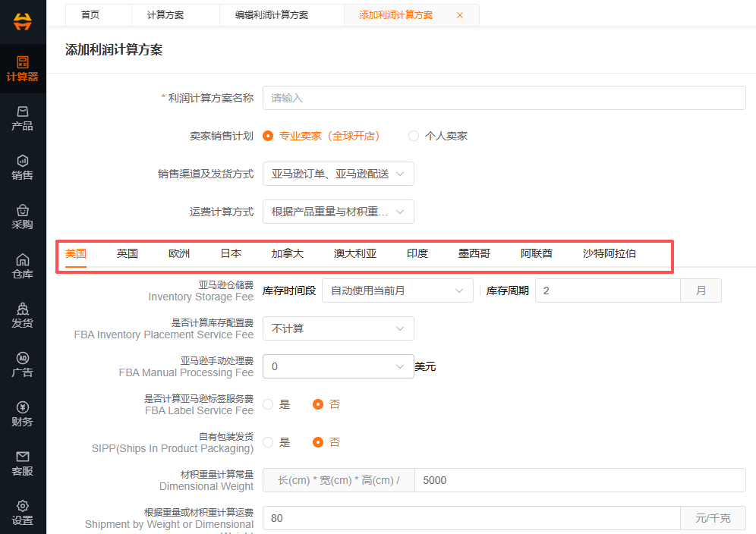Expand the 销售渠道及发货方式 dropdown
This screenshot has width=756, height=534.
(x=338, y=174)
